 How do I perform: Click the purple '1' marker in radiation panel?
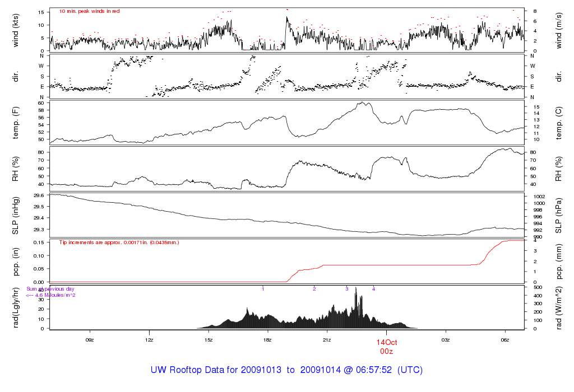pos(263,289)
